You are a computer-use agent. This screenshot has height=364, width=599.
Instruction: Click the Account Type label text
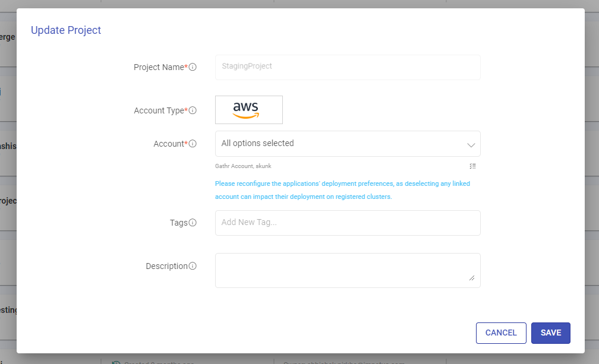pos(159,110)
